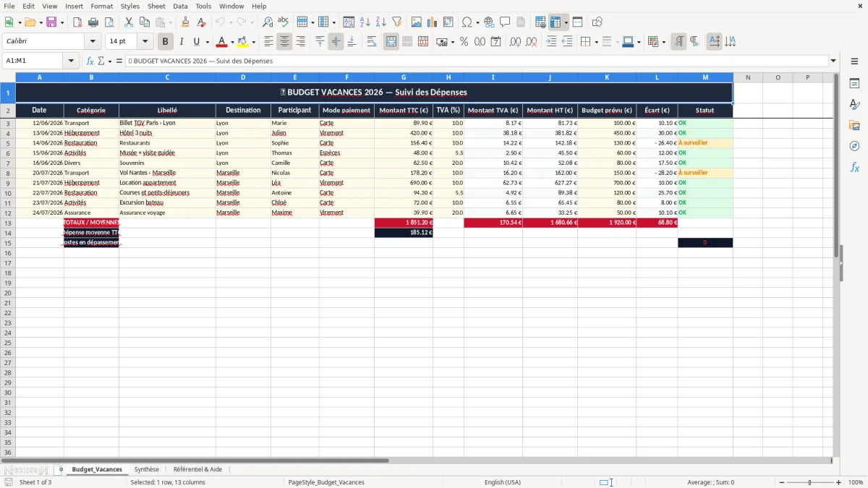Apply the red font color swatch
868x488 pixels.
[x=222, y=42]
